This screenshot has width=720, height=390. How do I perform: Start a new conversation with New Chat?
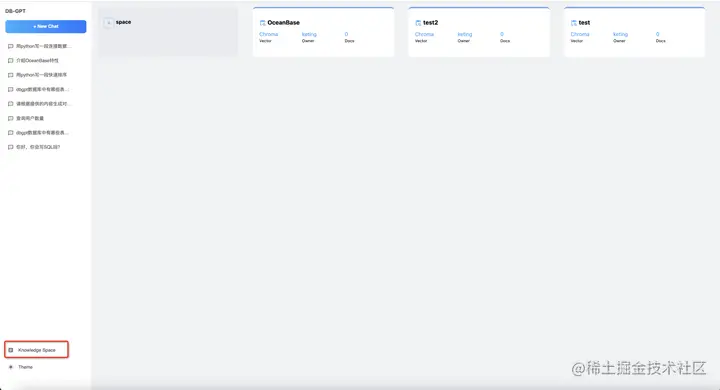(45, 26)
